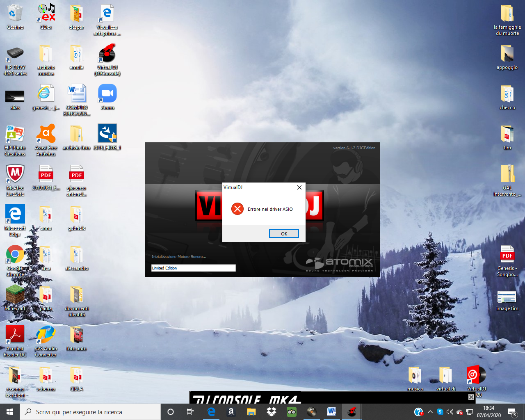Open the GAL Intervento zip archive
Screen dimensions: 525x420
pyautogui.click(x=507, y=181)
